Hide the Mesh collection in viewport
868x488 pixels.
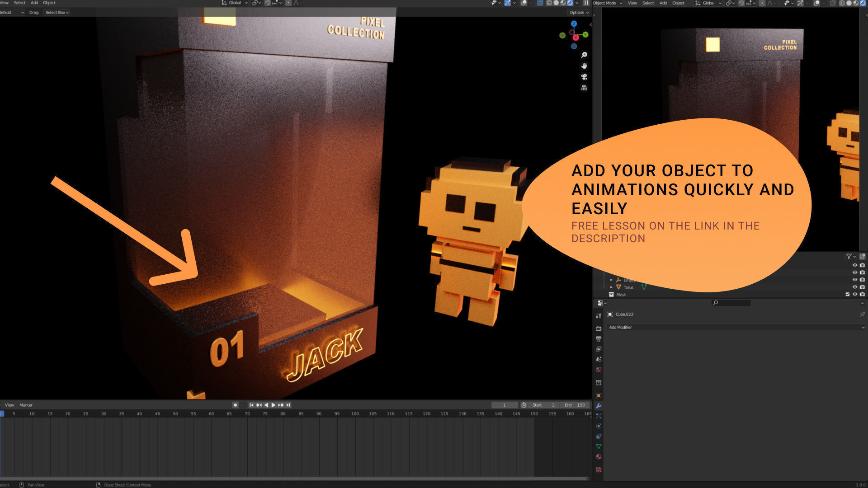tap(855, 294)
